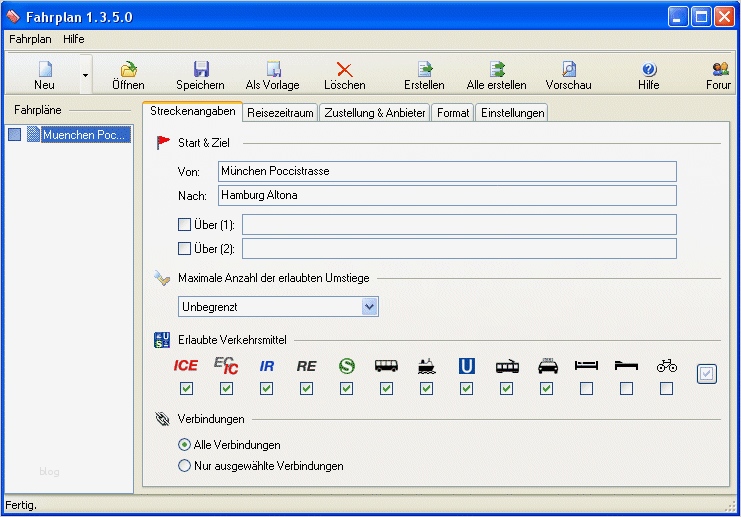The image size is (741, 517).
Task: Click the EC/IC train icon
Action: coord(226,365)
